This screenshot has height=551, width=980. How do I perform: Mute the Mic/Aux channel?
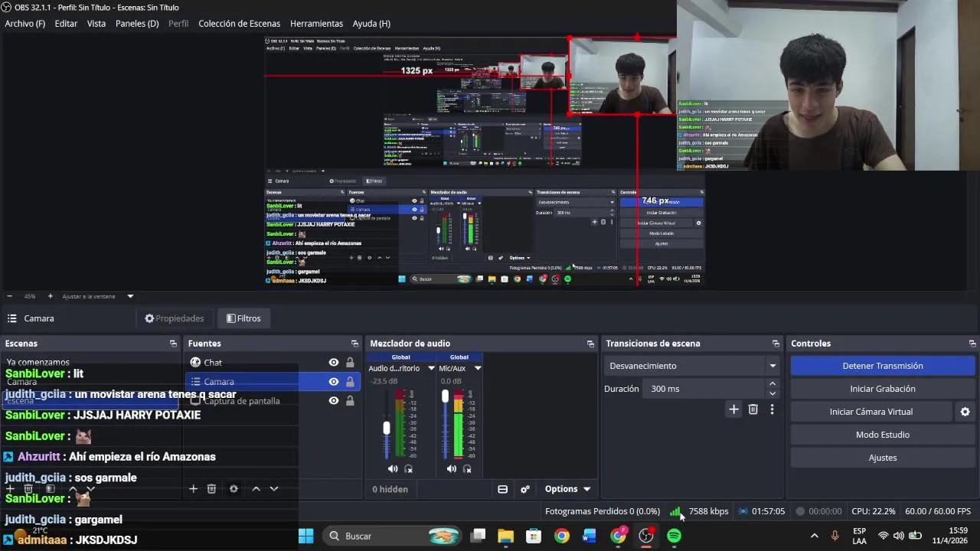tap(452, 469)
